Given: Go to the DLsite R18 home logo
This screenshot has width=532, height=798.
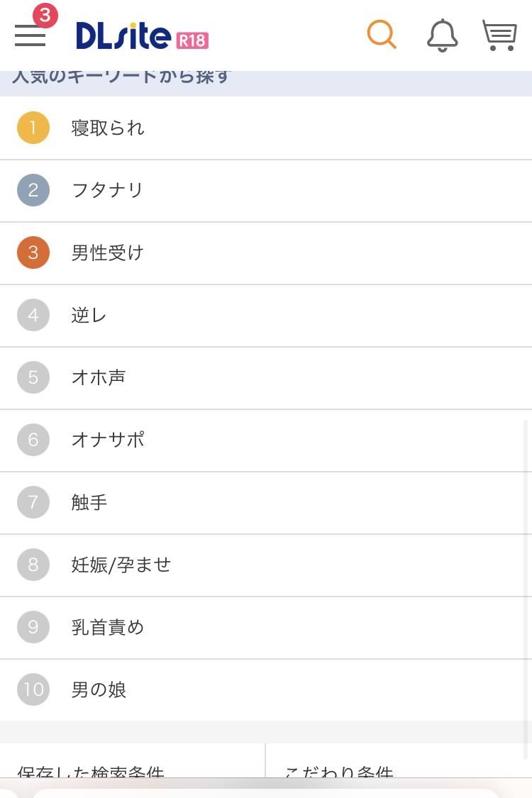Looking at the screenshot, I should tap(142, 35).
